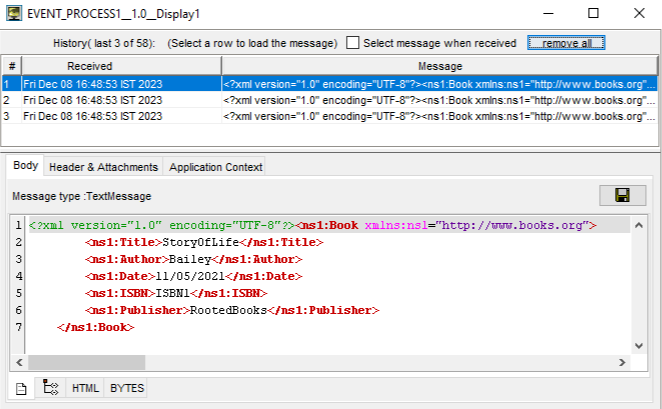Click the closing ns1:Book tag
Viewport: 662px width, 409px height.
96,327
